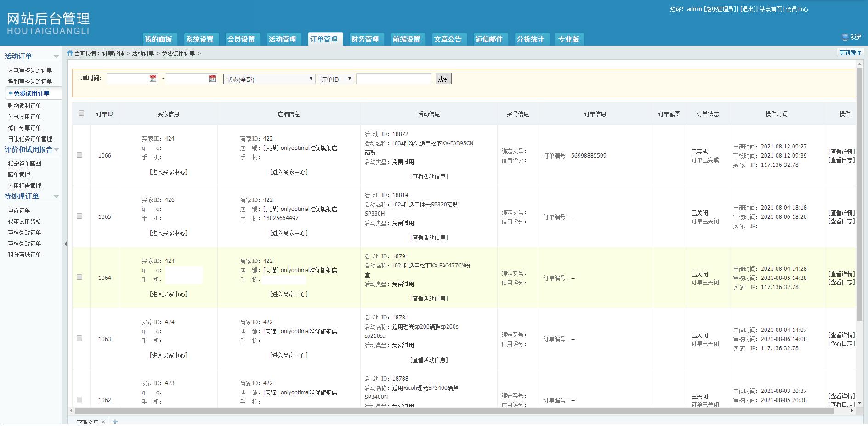Toggle the select-all checkbox in the table header
The height and width of the screenshot is (432, 868).
[x=81, y=114]
